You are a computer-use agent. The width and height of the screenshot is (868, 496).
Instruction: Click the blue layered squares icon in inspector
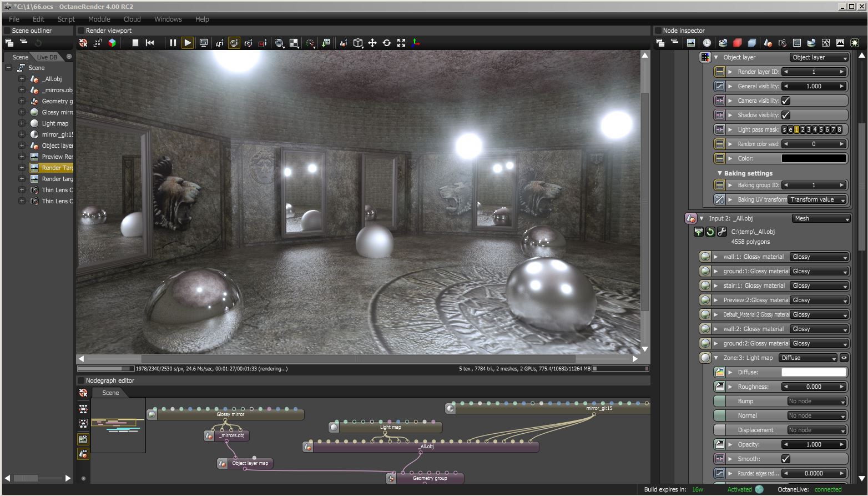click(752, 43)
